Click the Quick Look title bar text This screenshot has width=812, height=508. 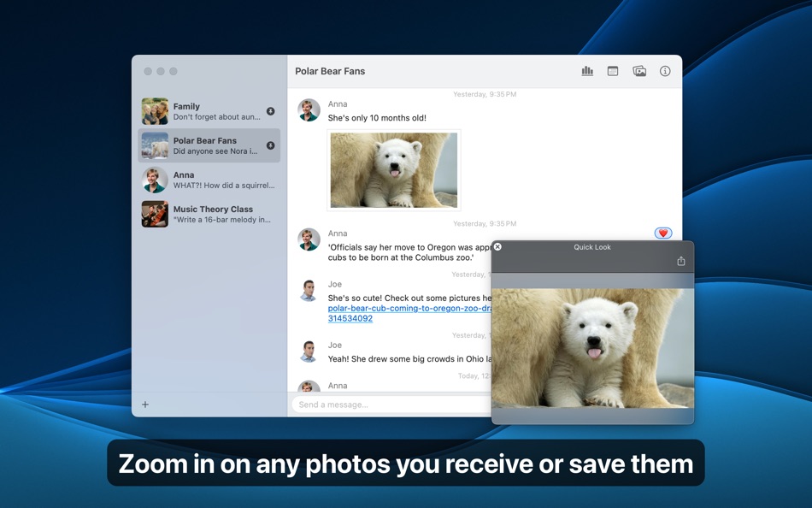[x=592, y=247]
